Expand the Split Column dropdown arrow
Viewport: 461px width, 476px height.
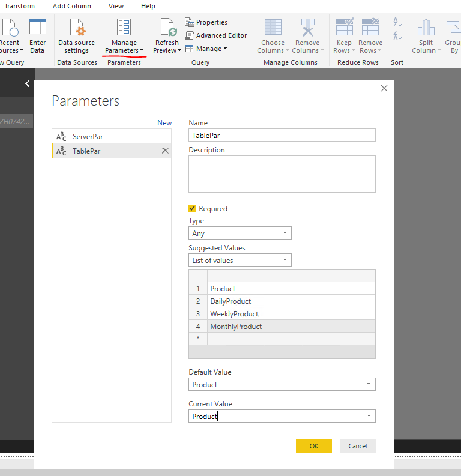(x=439, y=50)
